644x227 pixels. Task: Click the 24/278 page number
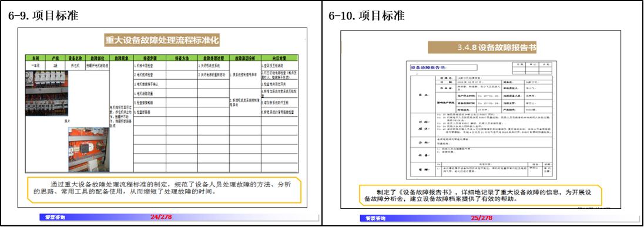tap(161, 216)
